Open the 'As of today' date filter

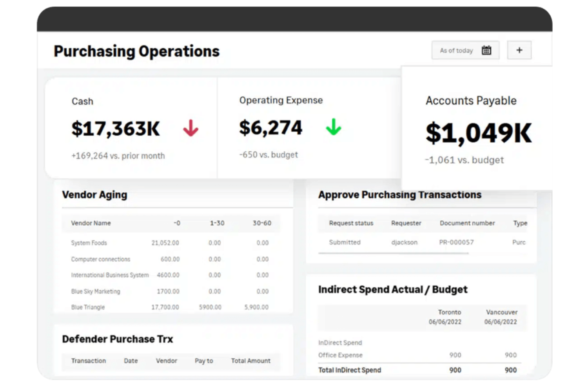tap(457, 50)
